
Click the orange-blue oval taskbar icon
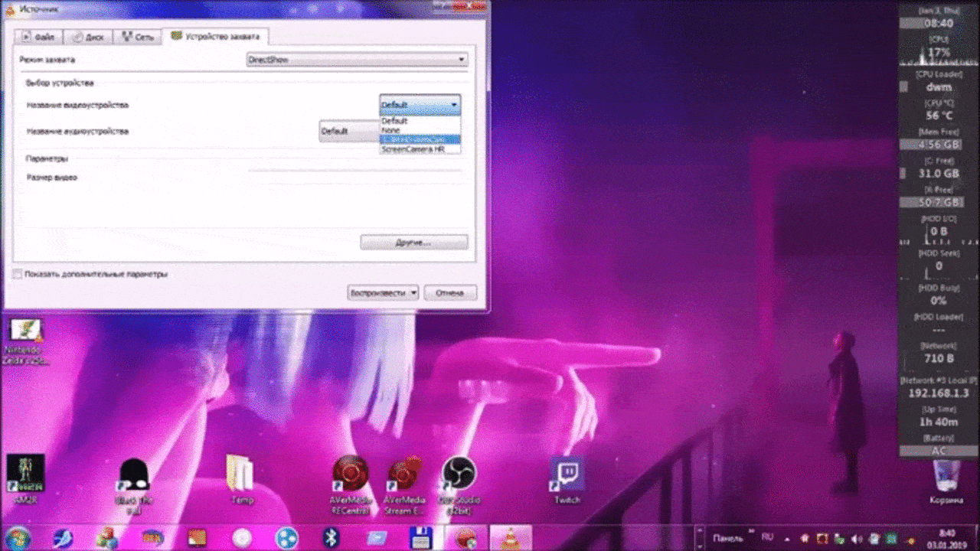(x=152, y=538)
